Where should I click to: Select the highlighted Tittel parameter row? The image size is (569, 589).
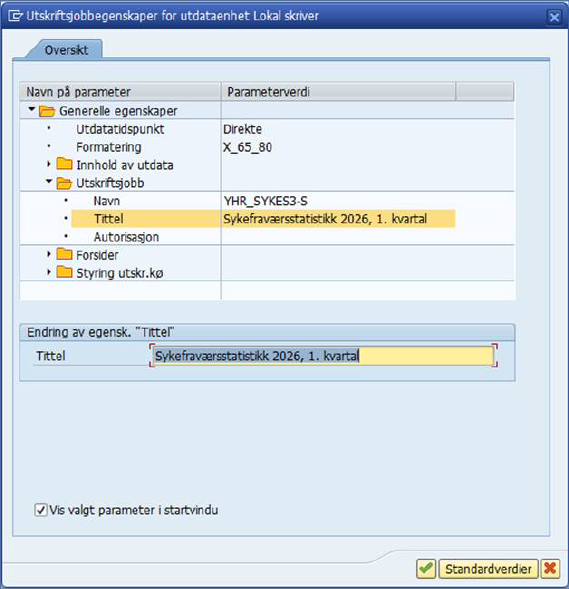click(263, 219)
